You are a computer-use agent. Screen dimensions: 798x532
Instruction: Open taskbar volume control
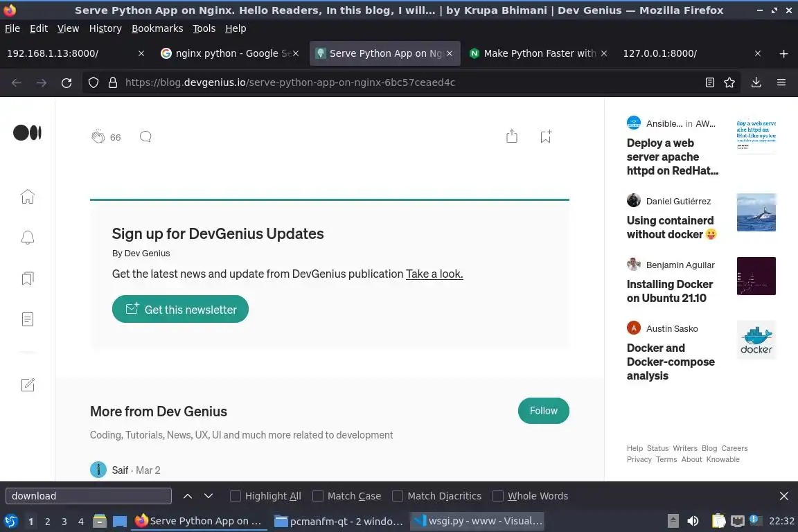click(x=693, y=521)
